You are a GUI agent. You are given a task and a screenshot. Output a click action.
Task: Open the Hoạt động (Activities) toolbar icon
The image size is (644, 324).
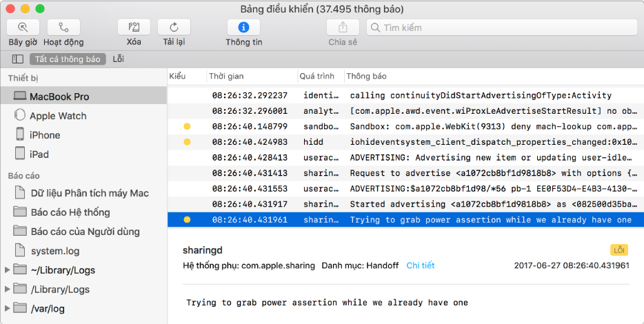point(63,28)
